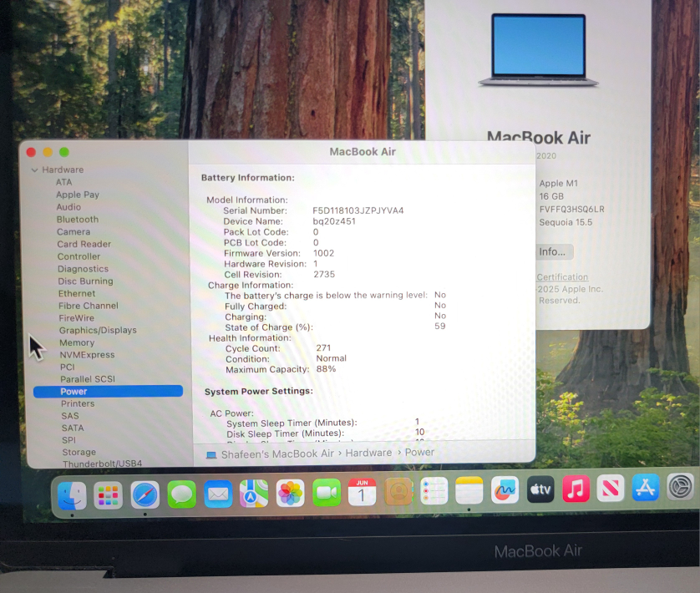This screenshot has height=593, width=700.
Task: Click Info button in About window
Action: [554, 252]
